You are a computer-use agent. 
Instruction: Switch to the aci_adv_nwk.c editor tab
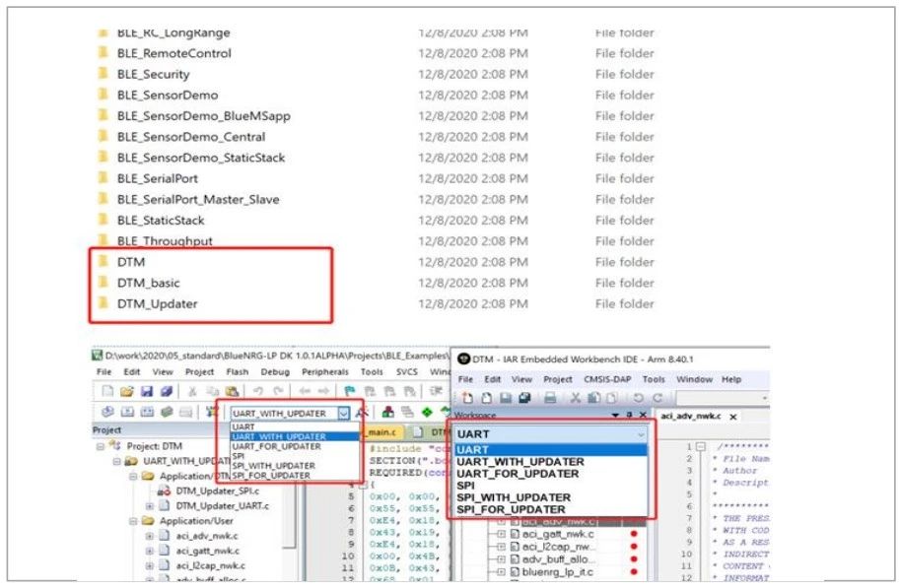pyautogui.click(x=690, y=416)
